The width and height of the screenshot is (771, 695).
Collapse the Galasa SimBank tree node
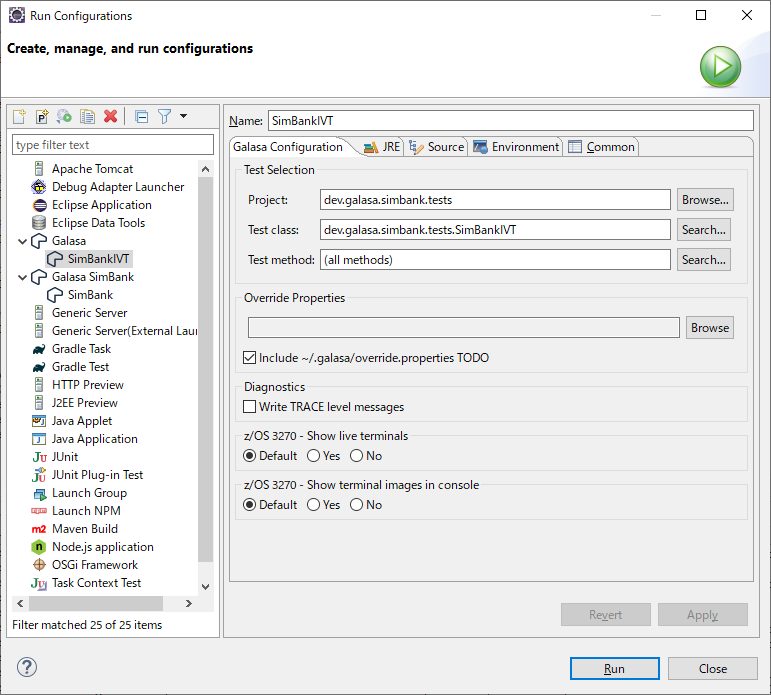[x=22, y=277]
